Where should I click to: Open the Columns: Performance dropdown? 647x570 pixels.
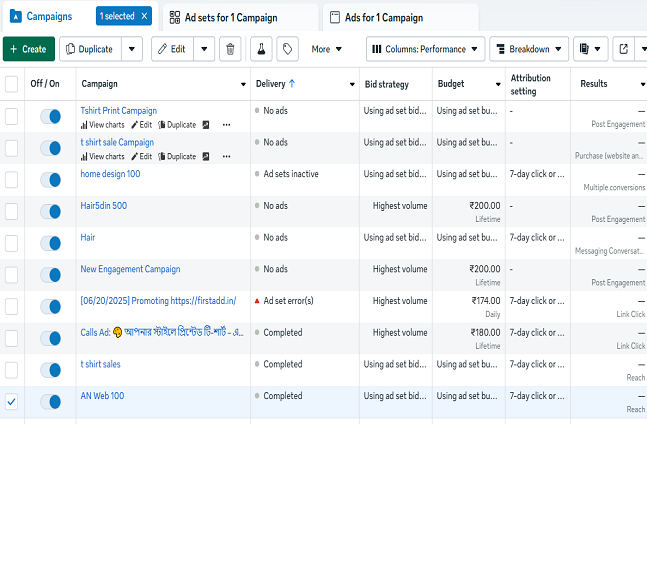tap(425, 49)
